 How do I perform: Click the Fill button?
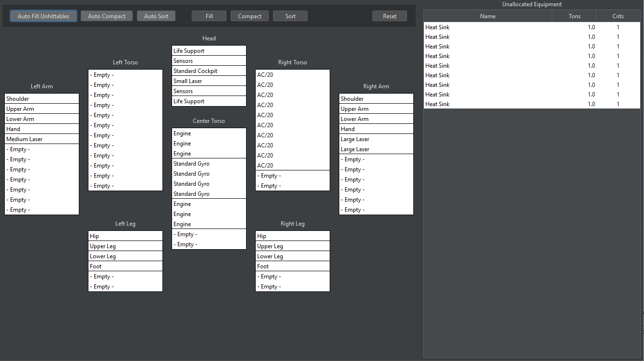point(209,16)
